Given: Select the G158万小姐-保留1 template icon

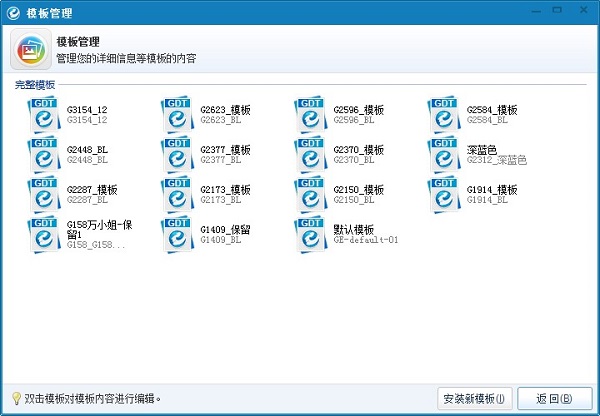Looking at the screenshot, I should coord(44,235).
